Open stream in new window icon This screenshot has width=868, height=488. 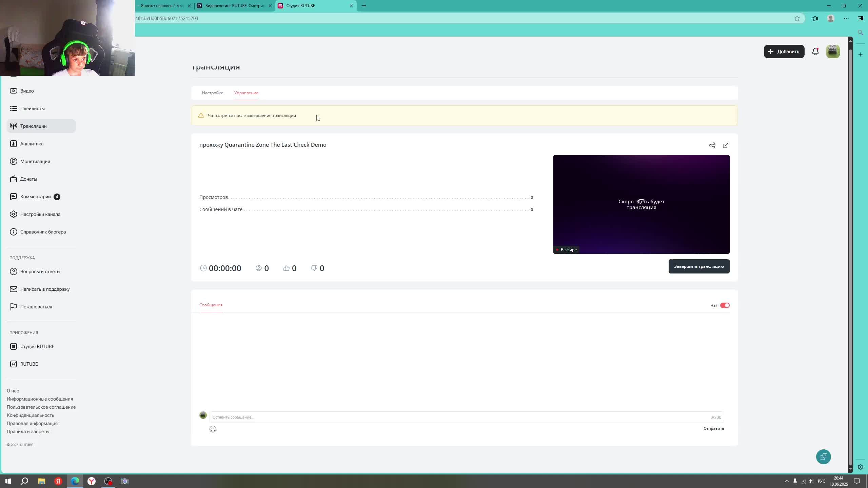tap(726, 145)
